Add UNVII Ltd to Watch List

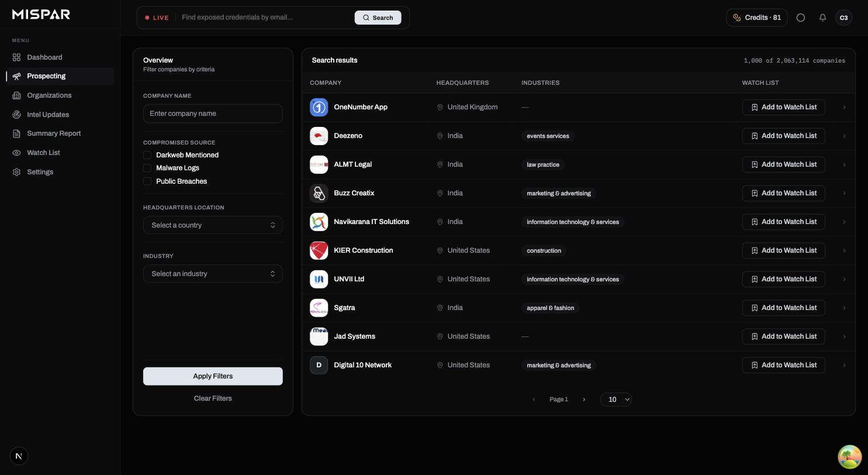783,279
